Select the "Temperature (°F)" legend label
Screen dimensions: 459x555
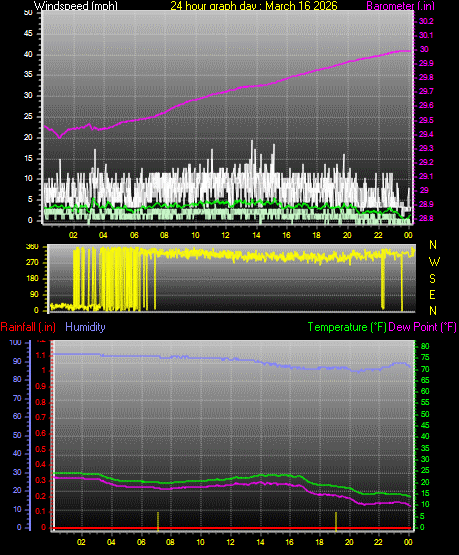click(x=347, y=327)
